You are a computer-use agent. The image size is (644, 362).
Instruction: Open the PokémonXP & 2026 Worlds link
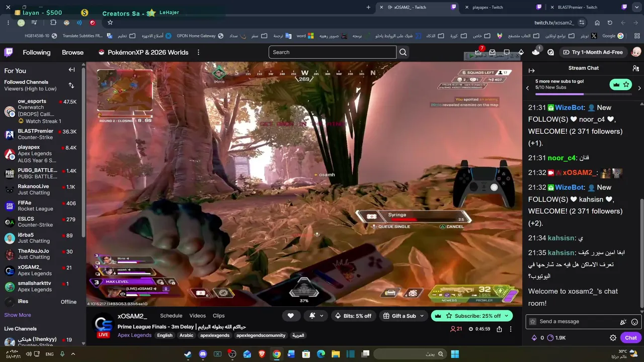143,52
